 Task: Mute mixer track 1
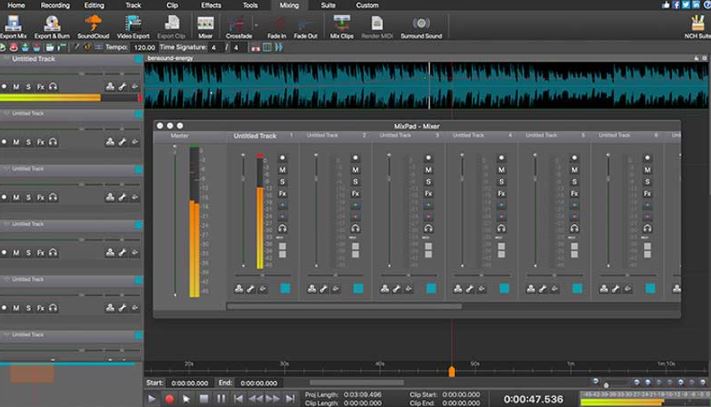[282, 170]
